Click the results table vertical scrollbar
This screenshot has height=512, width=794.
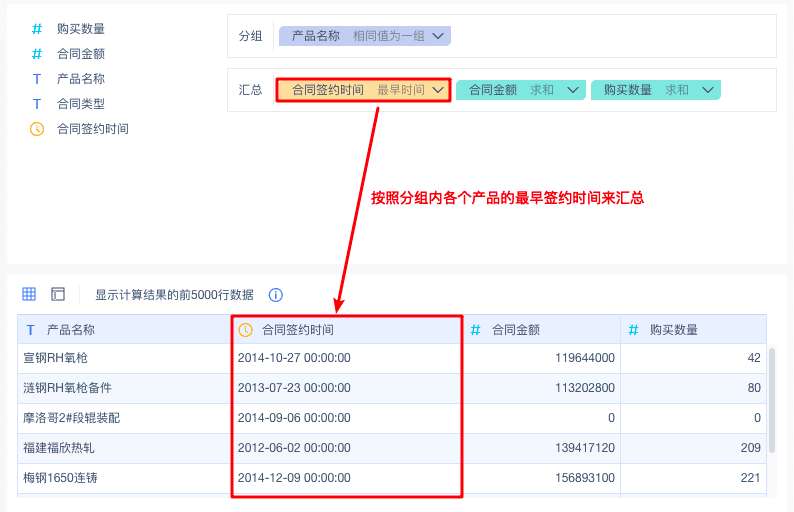coord(772,400)
